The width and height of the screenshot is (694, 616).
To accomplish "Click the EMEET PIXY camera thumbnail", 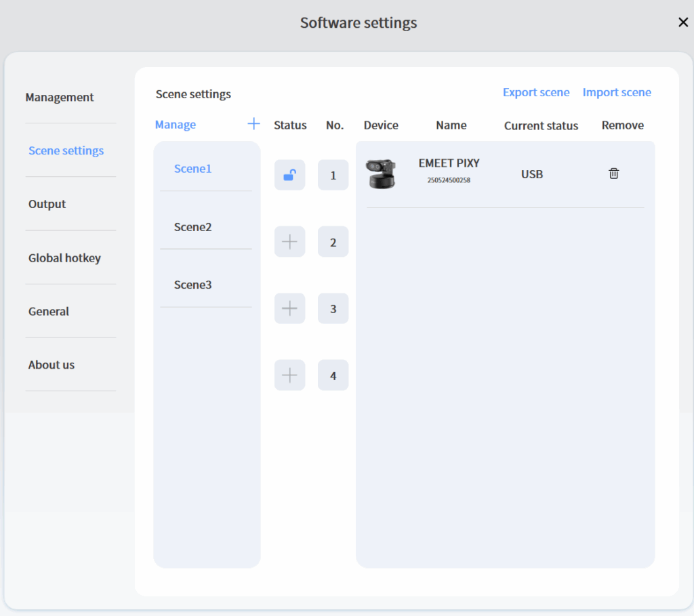I will tap(380, 173).
